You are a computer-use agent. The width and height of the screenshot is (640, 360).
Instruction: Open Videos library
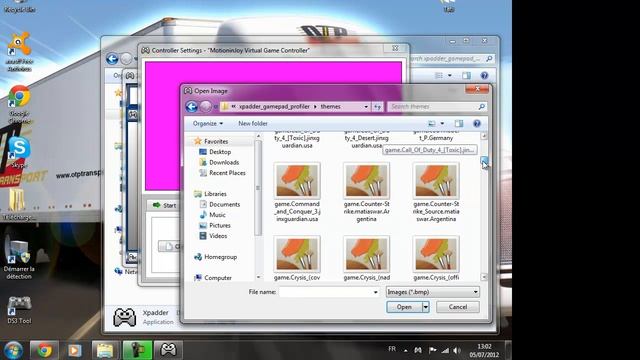coord(218,236)
